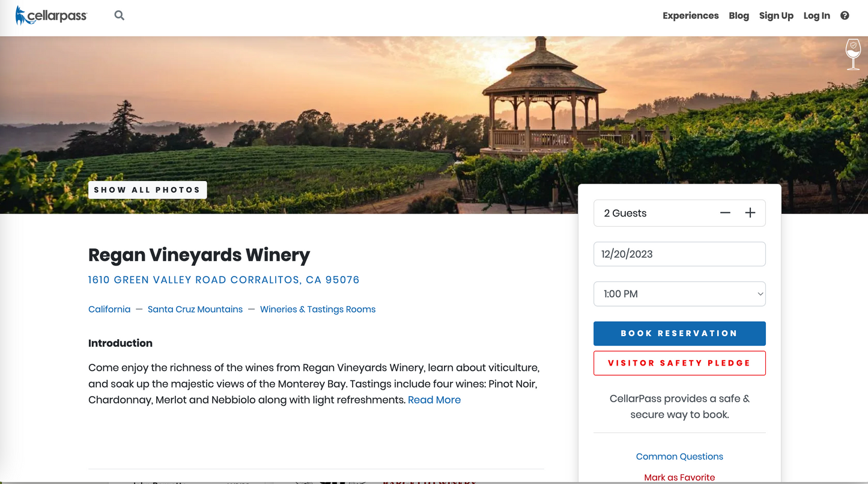The image size is (868, 484).
Task: Decrease guest count with minus icon
Action: [725, 213]
